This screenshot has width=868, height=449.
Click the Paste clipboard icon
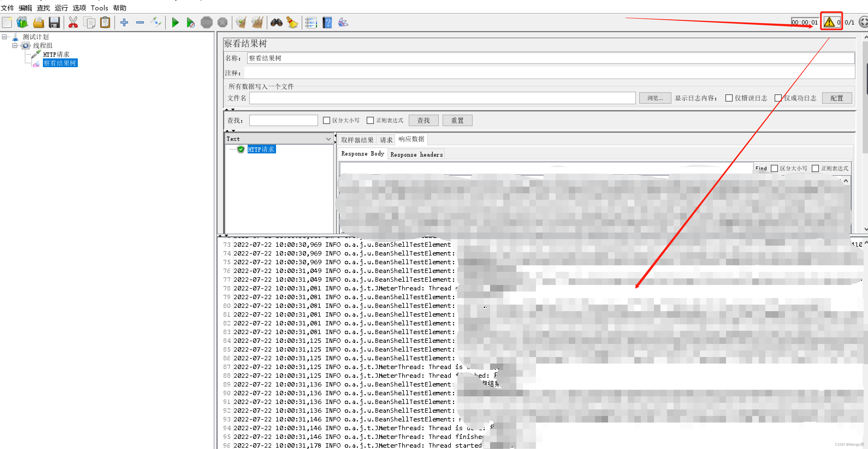[x=105, y=23]
